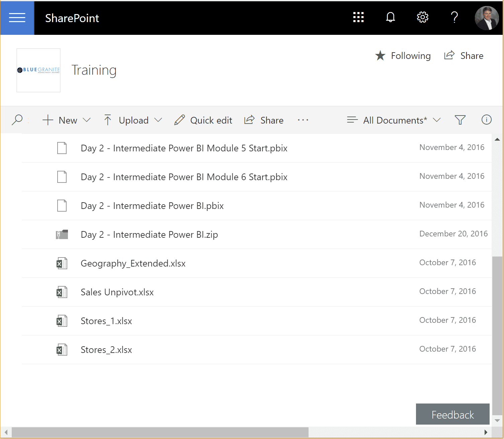Share from the command bar
The width and height of the screenshot is (504, 439).
[264, 120]
